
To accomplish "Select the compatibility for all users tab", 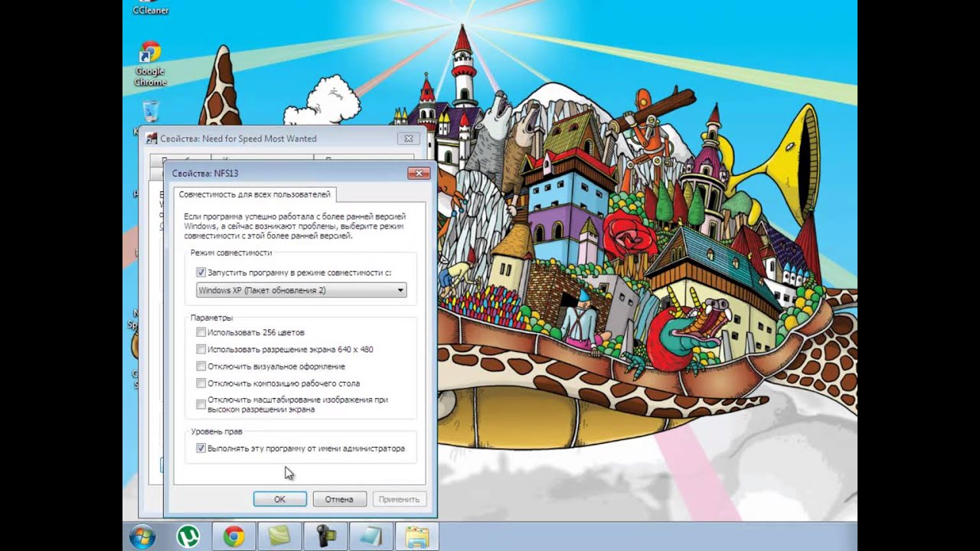I will tap(254, 194).
